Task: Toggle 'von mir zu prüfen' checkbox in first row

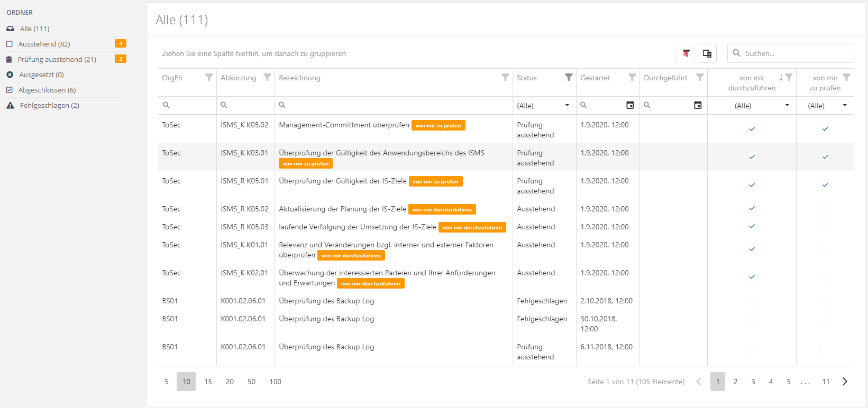Action: click(x=825, y=129)
